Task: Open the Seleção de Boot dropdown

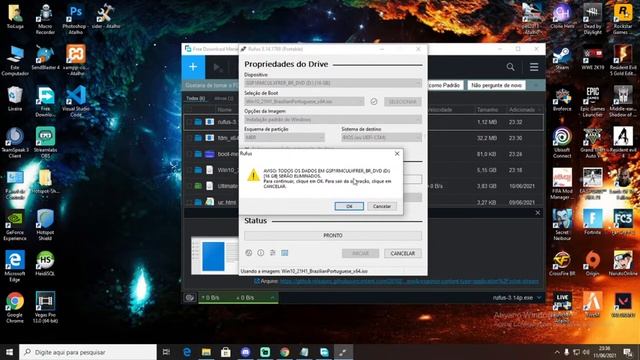Action: click(304, 101)
